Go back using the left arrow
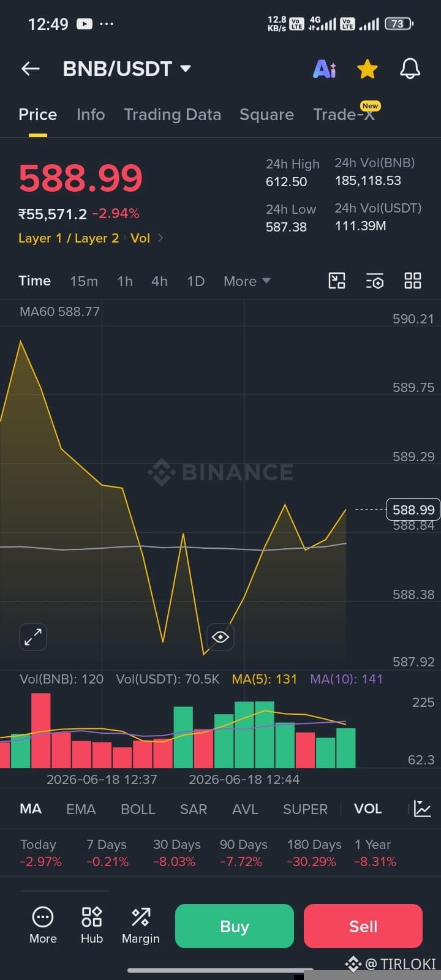Image resolution: width=441 pixels, height=980 pixels. pyautogui.click(x=31, y=69)
